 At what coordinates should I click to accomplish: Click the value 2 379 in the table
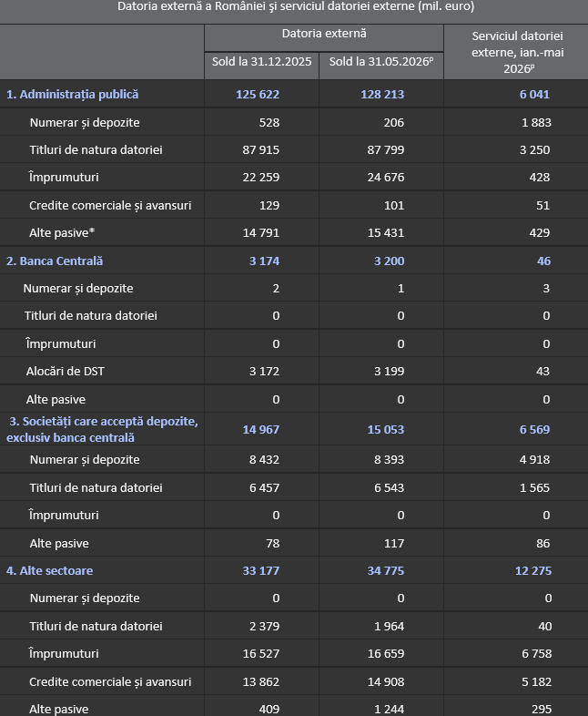tap(264, 626)
